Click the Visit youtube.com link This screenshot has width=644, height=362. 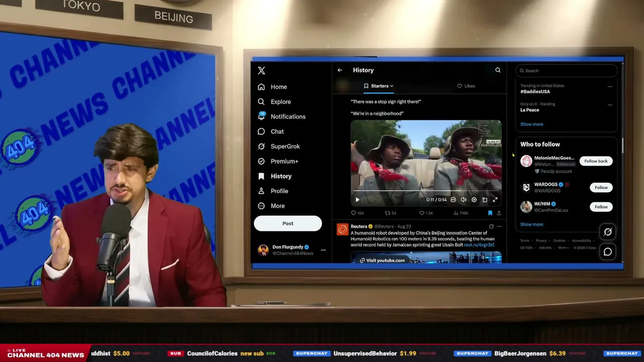click(382, 260)
